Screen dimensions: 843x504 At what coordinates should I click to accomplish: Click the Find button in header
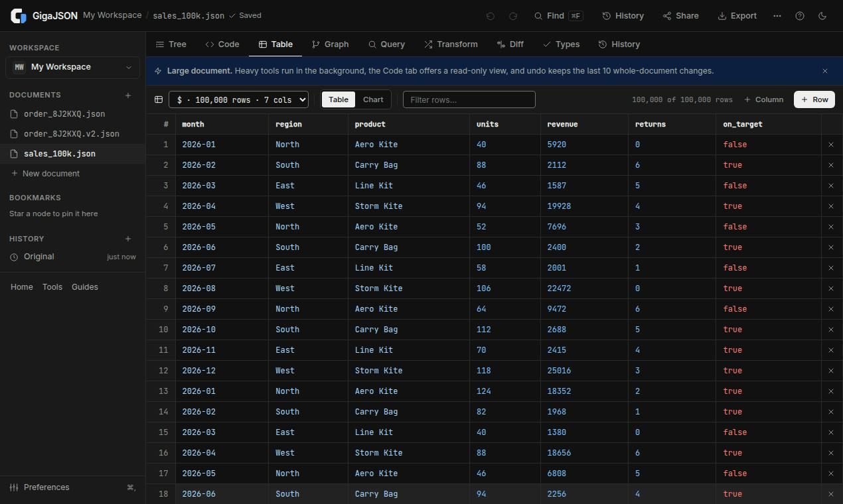tap(558, 16)
